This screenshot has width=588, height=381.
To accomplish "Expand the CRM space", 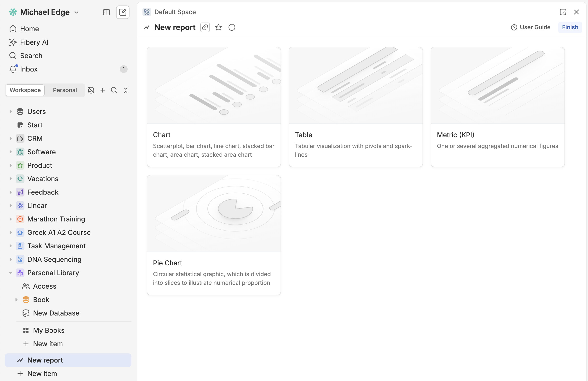I will tap(10, 138).
